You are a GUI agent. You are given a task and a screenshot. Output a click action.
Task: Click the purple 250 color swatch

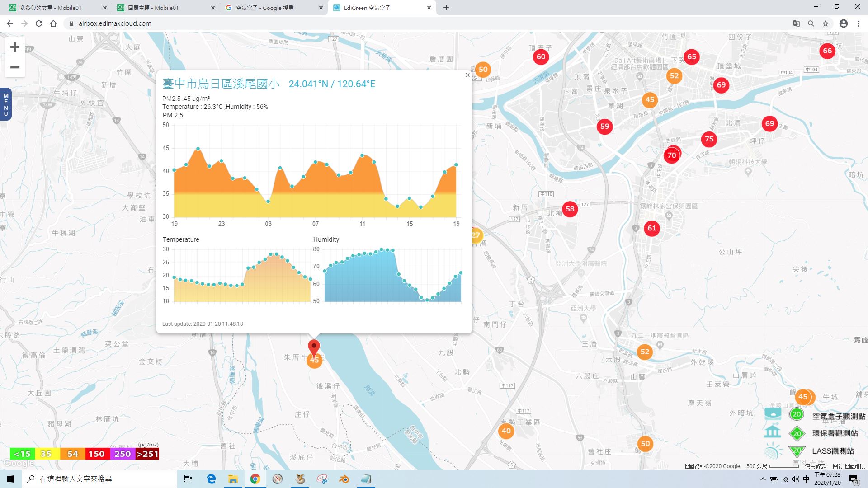coord(123,454)
